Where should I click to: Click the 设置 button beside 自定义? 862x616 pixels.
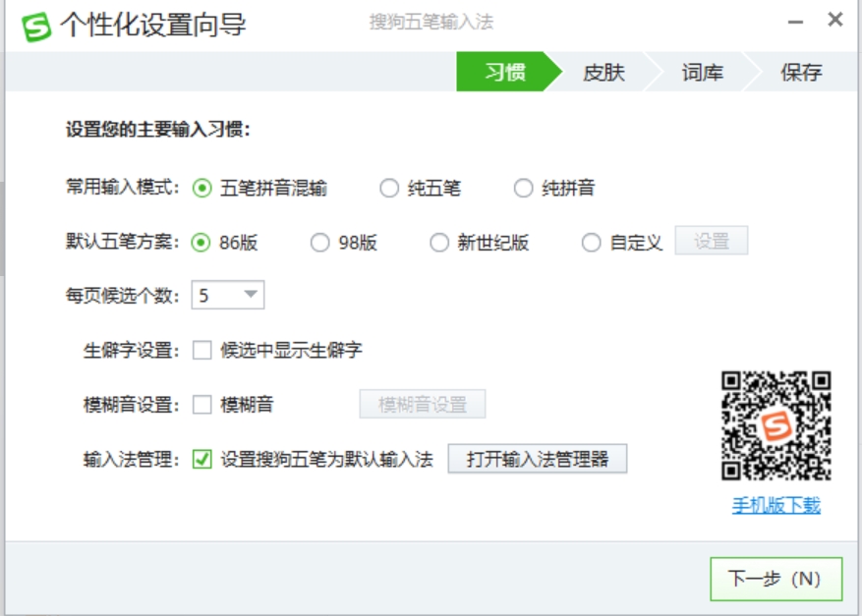click(712, 241)
